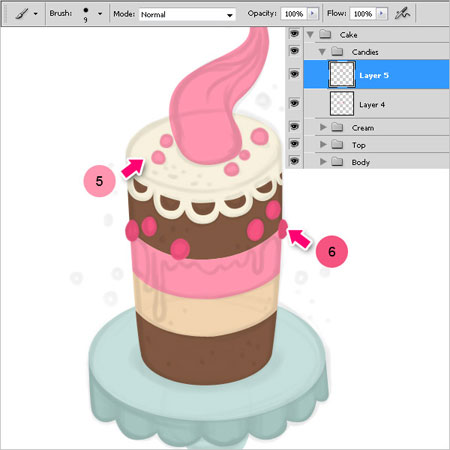The image size is (450, 450).
Task: Select the 'Cream' group name
Action: pos(363,128)
